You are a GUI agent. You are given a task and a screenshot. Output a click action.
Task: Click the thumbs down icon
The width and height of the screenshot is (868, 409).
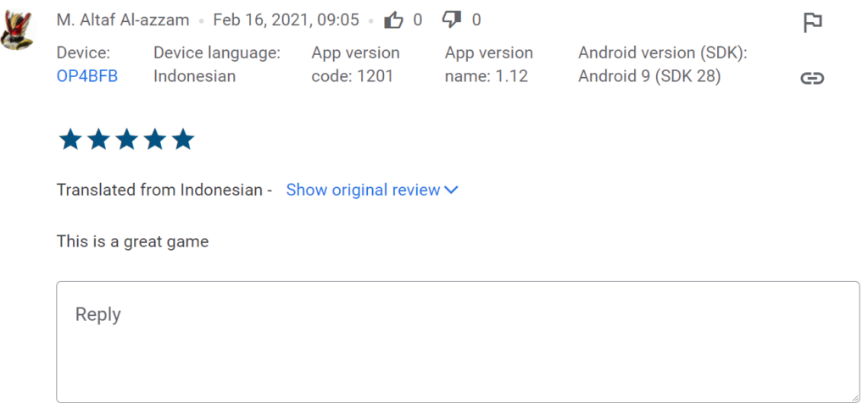pos(452,19)
